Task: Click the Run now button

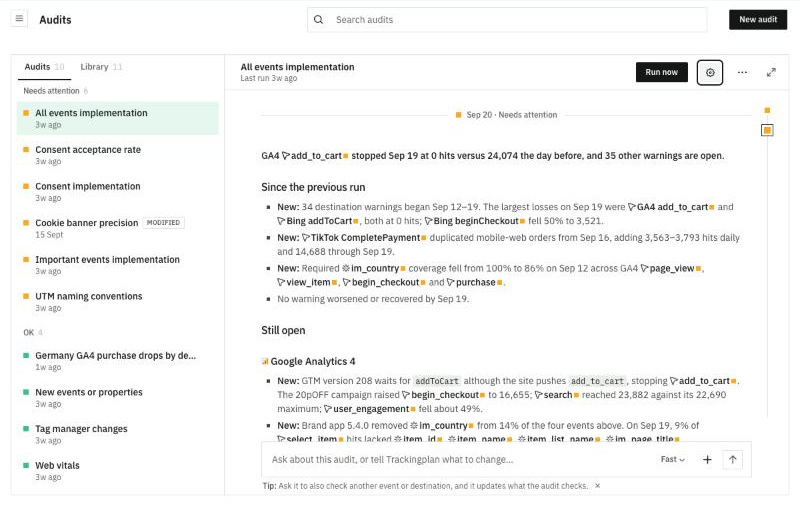Action: [662, 72]
